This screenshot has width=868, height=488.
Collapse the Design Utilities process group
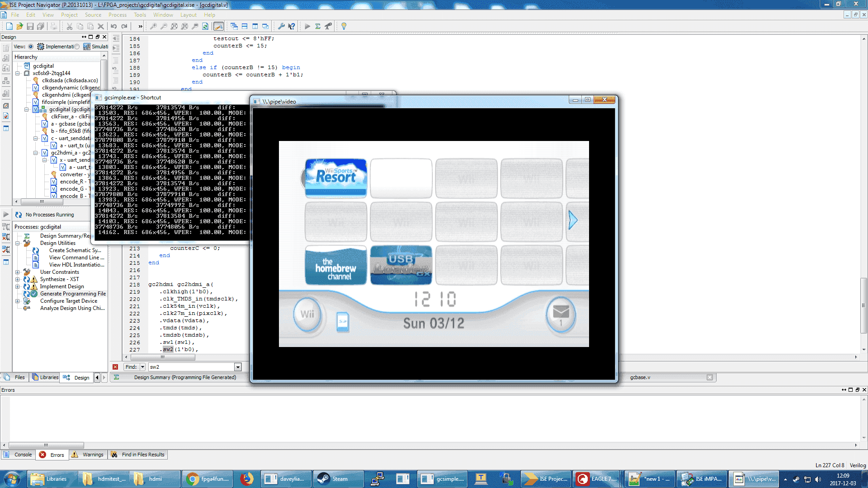pos(18,243)
